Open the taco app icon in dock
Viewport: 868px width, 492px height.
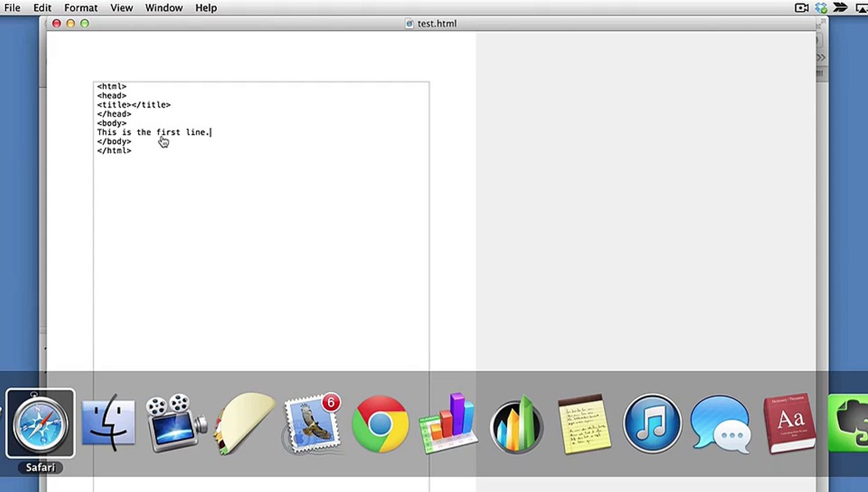click(244, 424)
